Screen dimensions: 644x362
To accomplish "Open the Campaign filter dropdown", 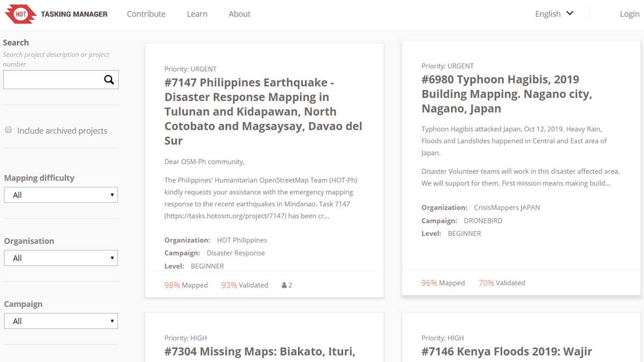I will pyautogui.click(x=61, y=321).
